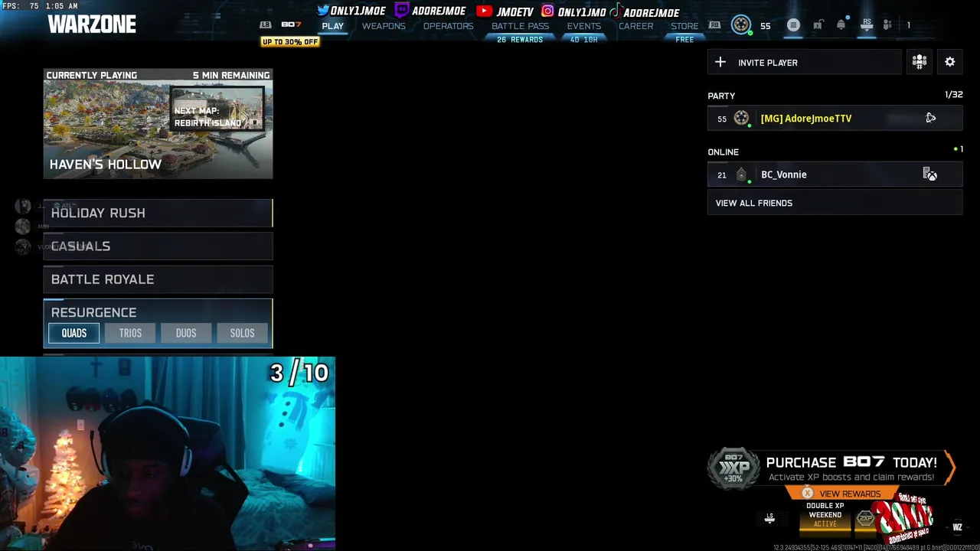Open the Store tab
This screenshot has height=551, width=980.
click(x=684, y=26)
